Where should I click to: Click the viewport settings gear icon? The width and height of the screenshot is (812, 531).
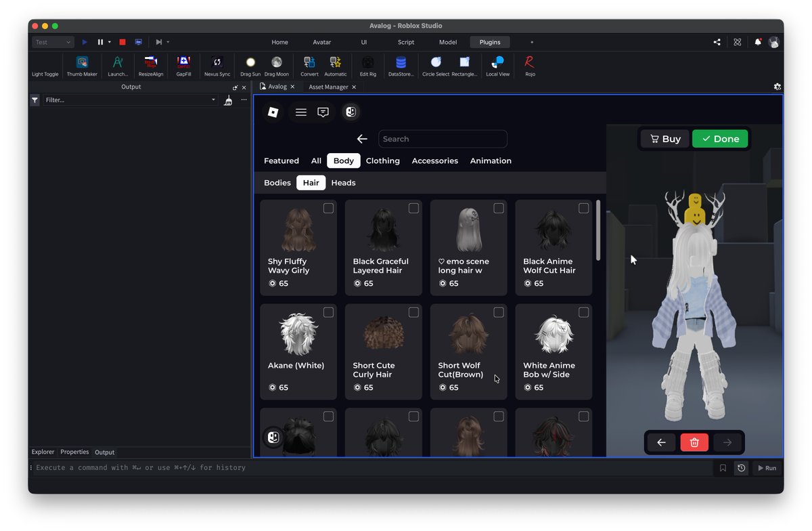777,87
